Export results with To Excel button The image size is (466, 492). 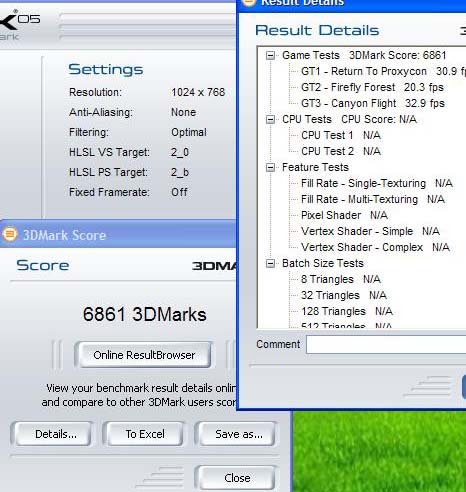click(x=145, y=434)
